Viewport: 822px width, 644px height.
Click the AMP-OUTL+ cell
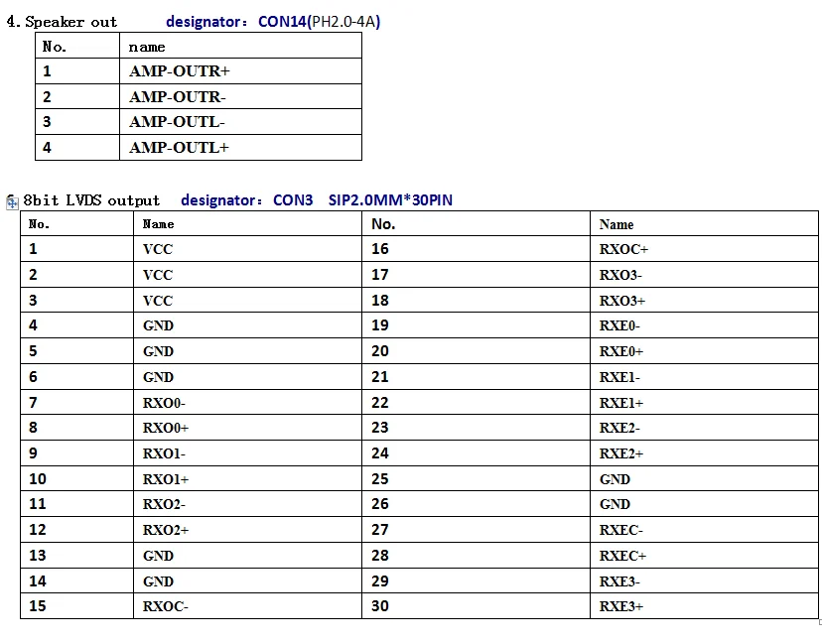click(240, 147)
